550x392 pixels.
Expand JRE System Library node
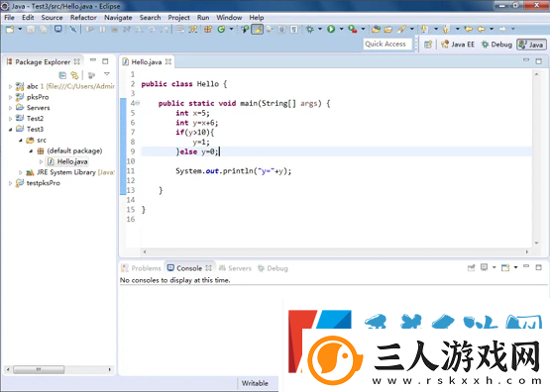point(21,172)
